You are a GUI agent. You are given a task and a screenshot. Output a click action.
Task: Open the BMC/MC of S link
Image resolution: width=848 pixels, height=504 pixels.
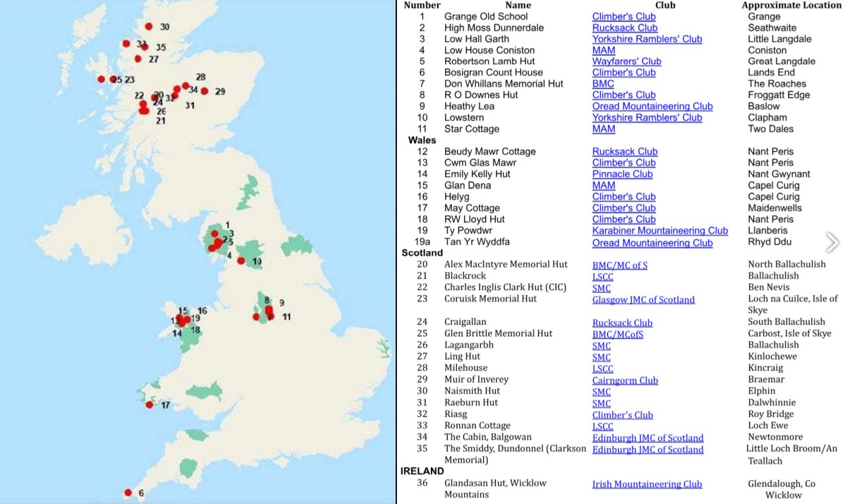pos(619,265)
